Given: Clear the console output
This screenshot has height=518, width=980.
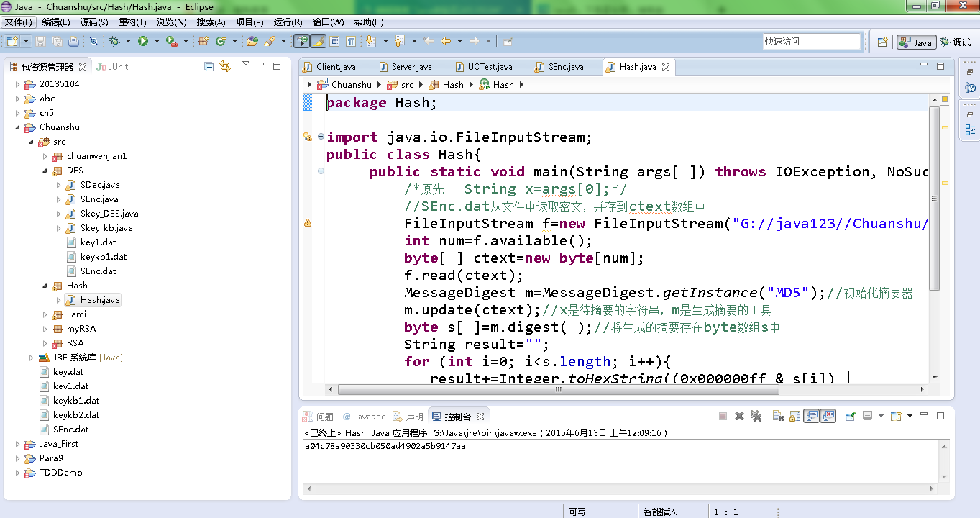Looking at the screenshot, I should click(778, 416).
